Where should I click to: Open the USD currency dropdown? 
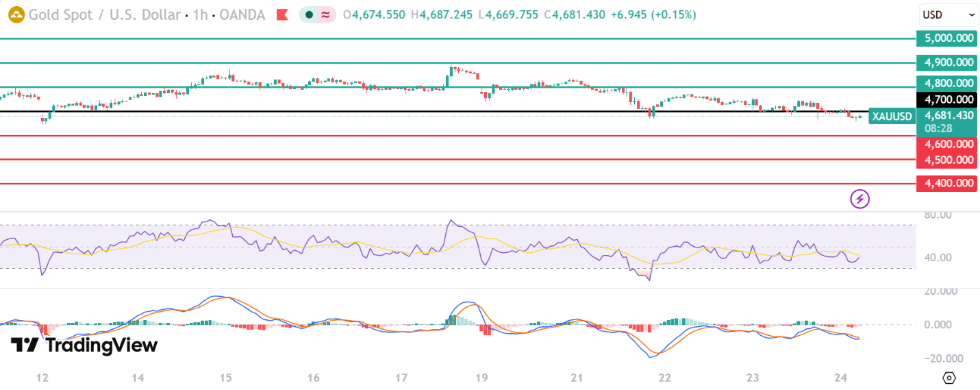point(948,14)
